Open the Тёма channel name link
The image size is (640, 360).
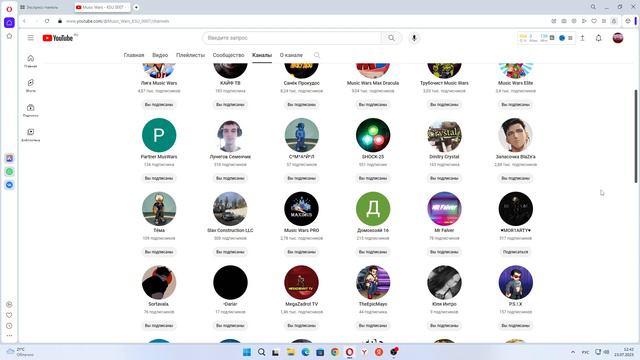159,230
